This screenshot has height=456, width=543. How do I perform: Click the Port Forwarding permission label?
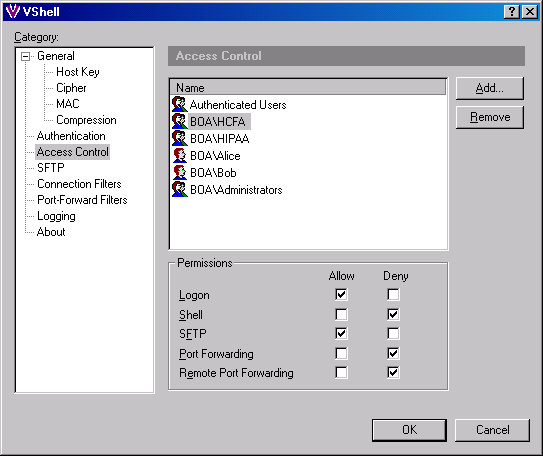[x=216, y=354]
